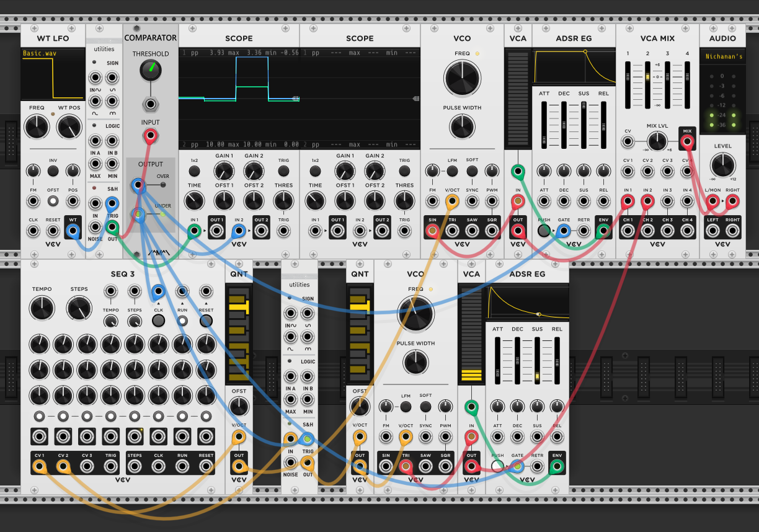Click the CV 1 output jack on SEQ 3
The image size is (759, 532).
pos(39,467)
